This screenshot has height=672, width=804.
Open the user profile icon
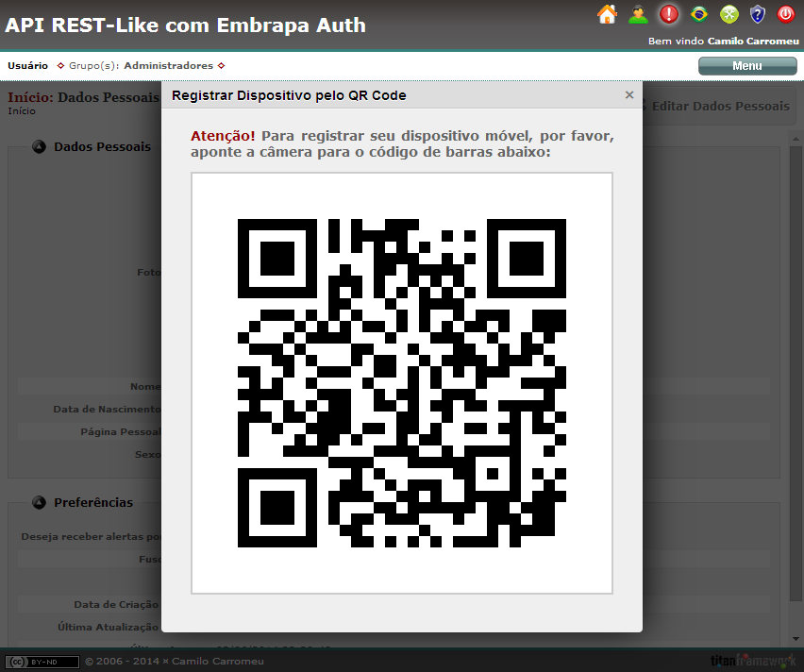[x=638, y=14]
